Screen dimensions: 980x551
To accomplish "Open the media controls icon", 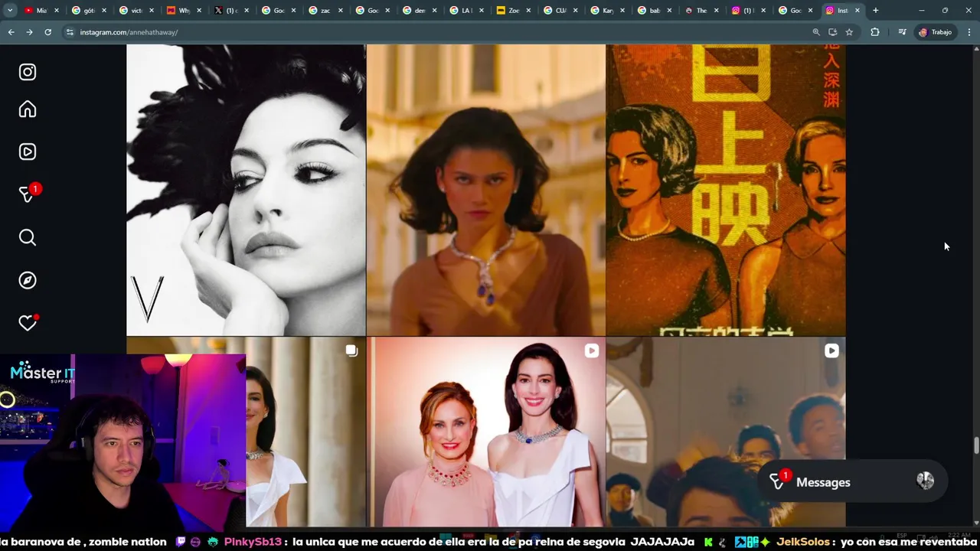I will pos(902,32).
